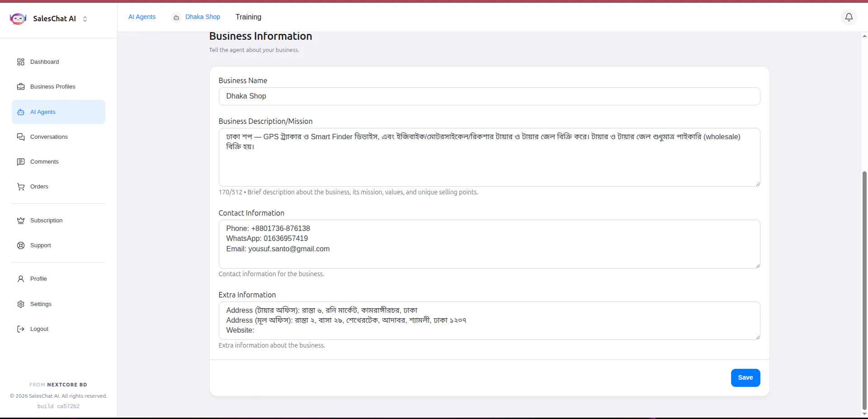The height and width of the screenshot is (419, 868).
Task: Click the Contact Information textarea resize handle
Action: click(x=757, y=265)
